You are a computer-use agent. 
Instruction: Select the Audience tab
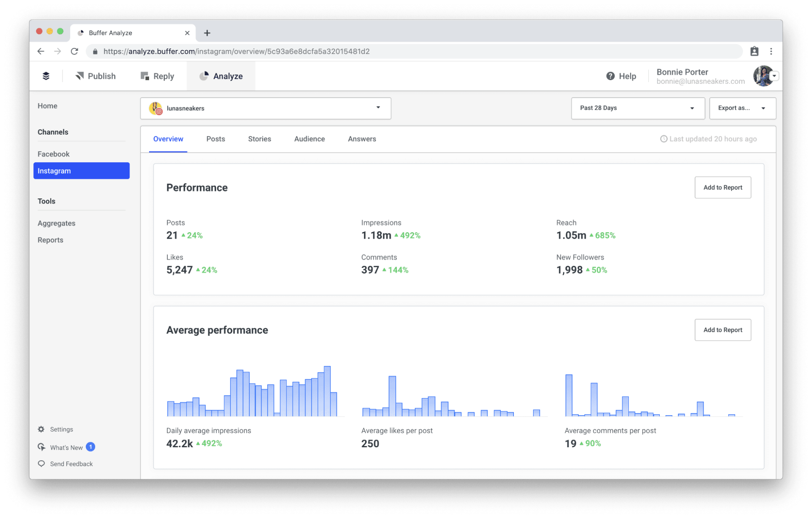(x=309, y=139)
